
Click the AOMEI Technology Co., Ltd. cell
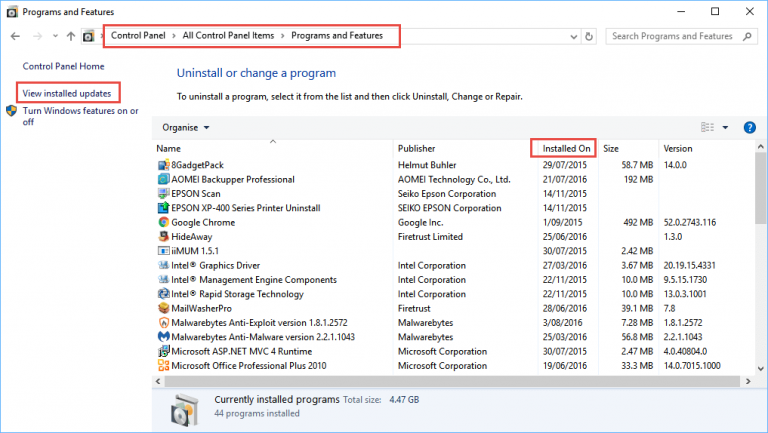pyautogui.click(x=454, y=179)
